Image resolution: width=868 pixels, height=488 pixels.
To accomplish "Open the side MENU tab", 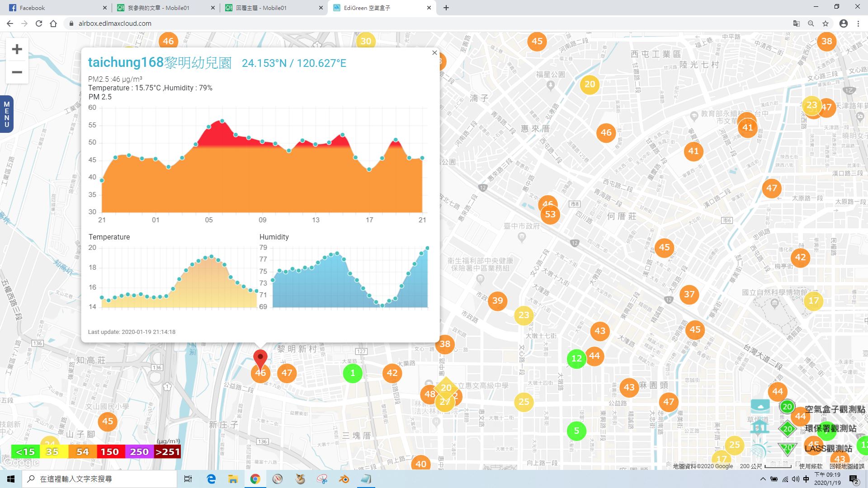I will 6,114.
